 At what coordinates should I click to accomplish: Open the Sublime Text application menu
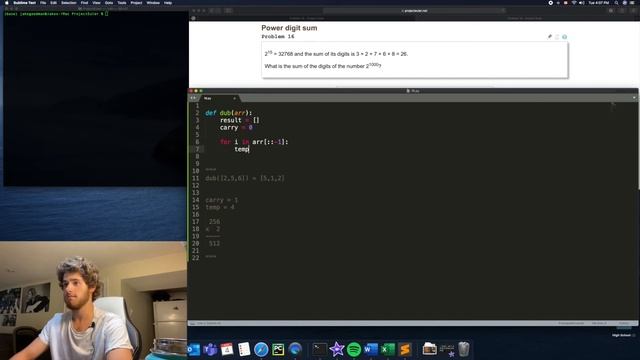click(x=24, y=3)
